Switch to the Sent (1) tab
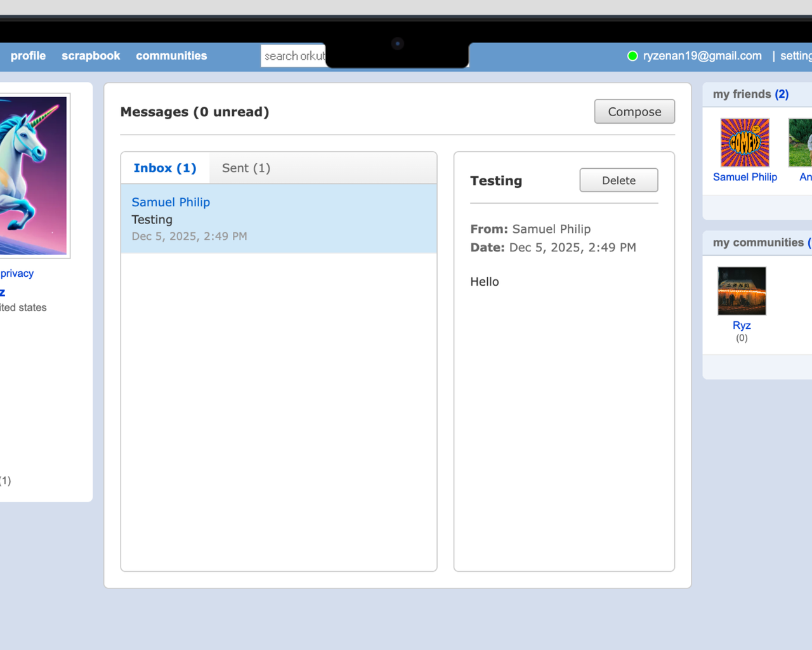 tap(245, 168)
